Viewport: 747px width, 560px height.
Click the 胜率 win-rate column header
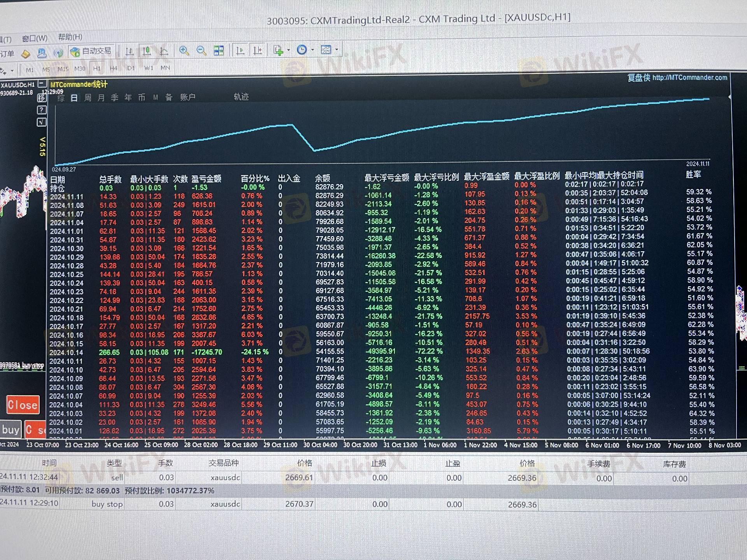[693, 175]
